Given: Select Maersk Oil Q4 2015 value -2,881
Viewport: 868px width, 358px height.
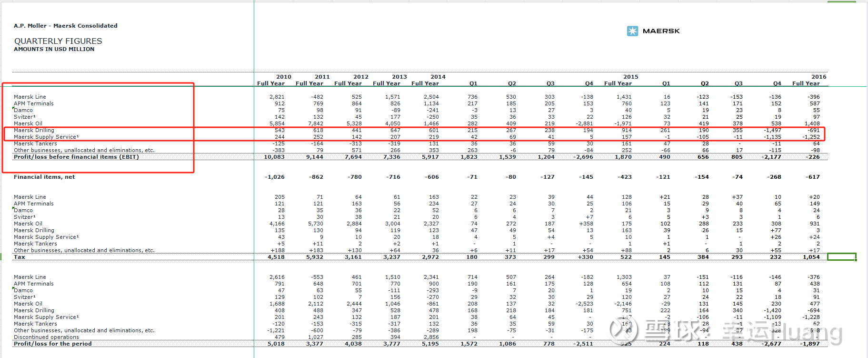Looking at the screenshot, I should pyautogui.click(x=584, y=123).
